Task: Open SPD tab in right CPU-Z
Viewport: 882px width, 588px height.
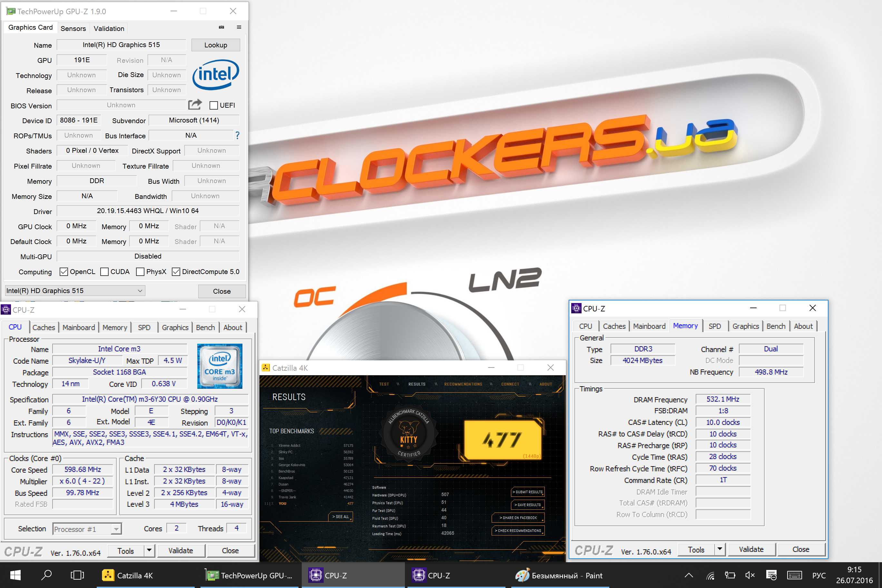Action: 715,326
